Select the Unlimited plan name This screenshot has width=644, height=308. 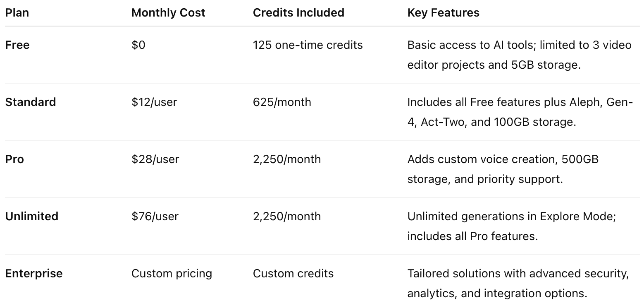tap(32, 216)
